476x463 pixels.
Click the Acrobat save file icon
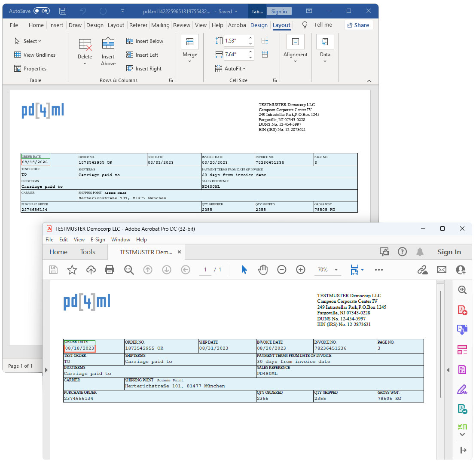[x=53, y=270]
